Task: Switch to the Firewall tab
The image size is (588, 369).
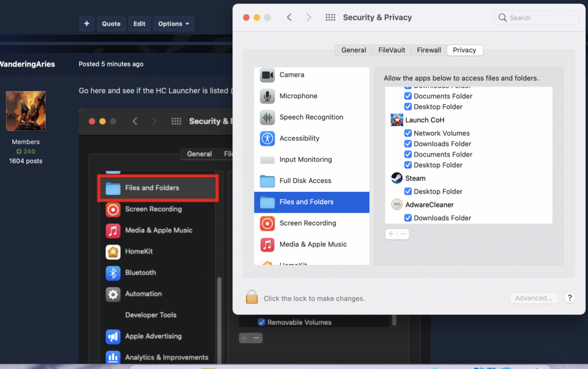Action: click(x=429, y=51)
